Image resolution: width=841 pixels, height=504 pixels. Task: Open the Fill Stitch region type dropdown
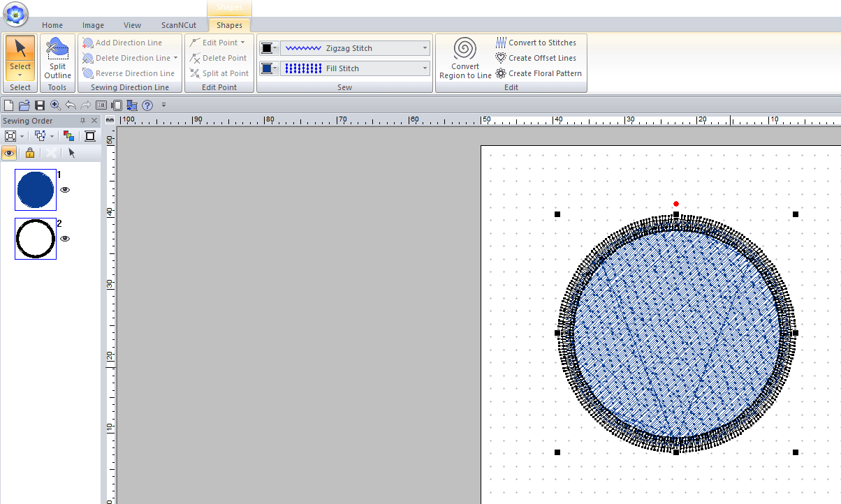tap(425, 68)
